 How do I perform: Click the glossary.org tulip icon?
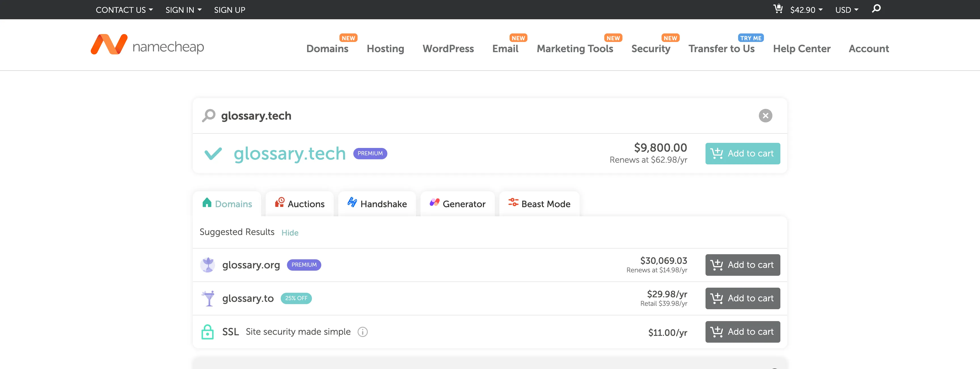208,265
